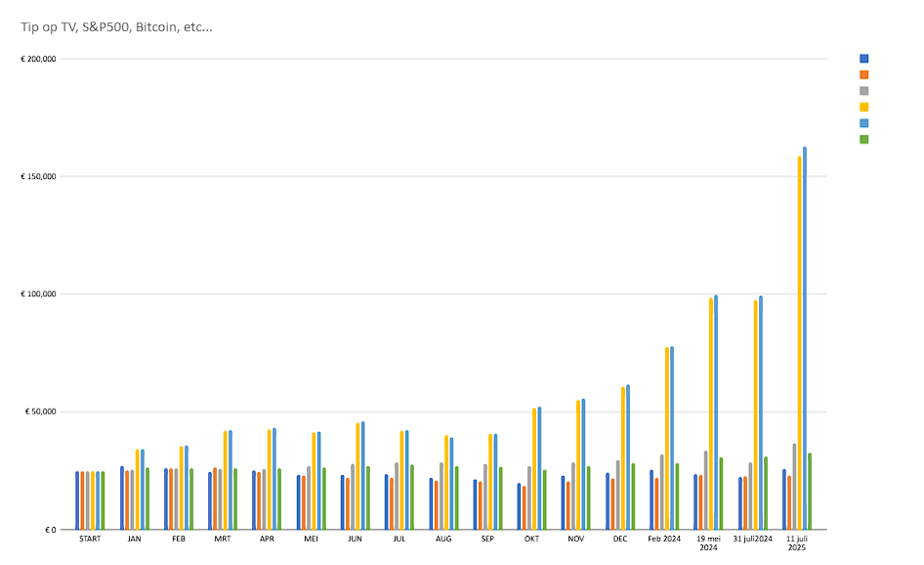Click the € 150,000 axis label
The width and height of the screenshot is (924, 565).
(x=38, y=176)
